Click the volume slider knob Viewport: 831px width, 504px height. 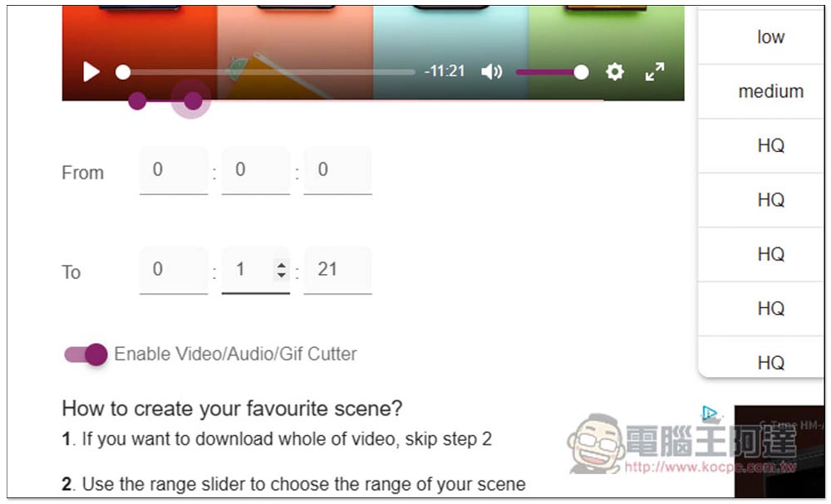click(581, 72)
